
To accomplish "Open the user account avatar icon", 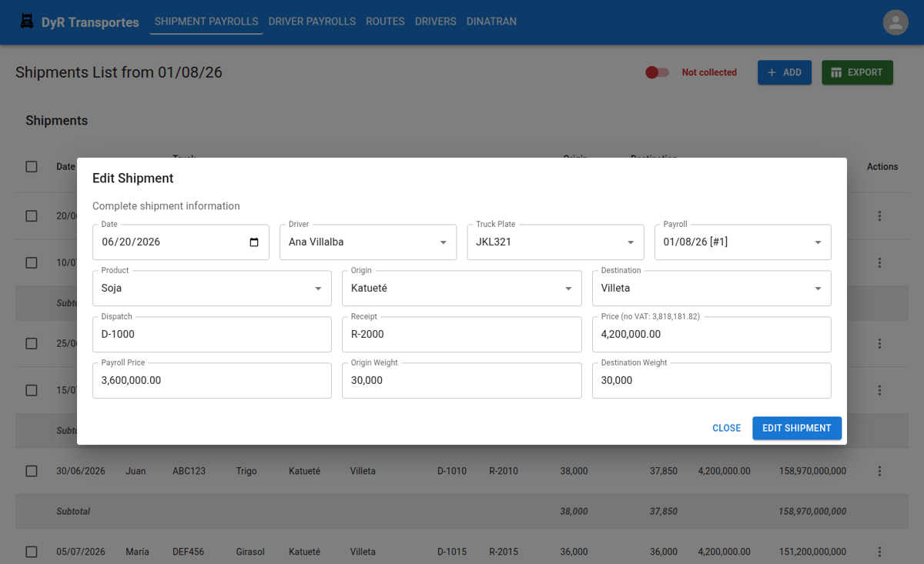I will point(896,22).
